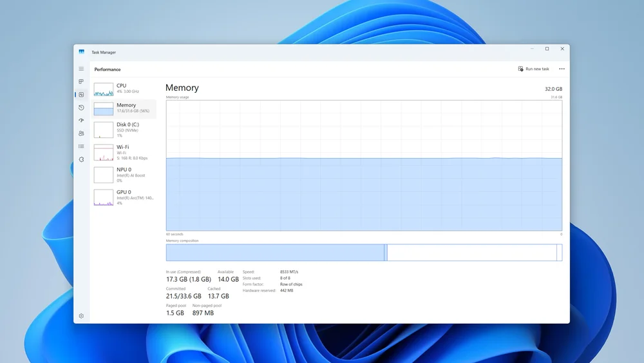Viewport: 644px width, 363px height.
Task: Select CPU in performance list
Action: coord(124,89)
